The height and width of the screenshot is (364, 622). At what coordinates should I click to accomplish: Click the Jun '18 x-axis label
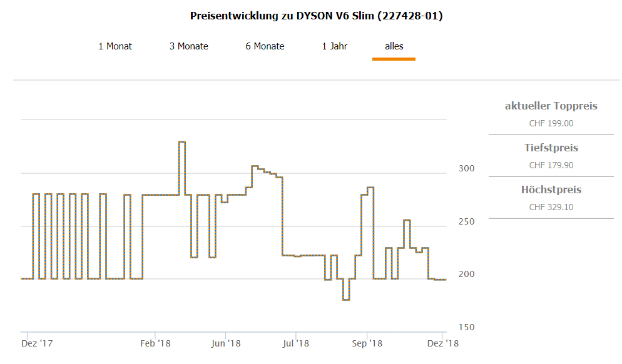226,343
